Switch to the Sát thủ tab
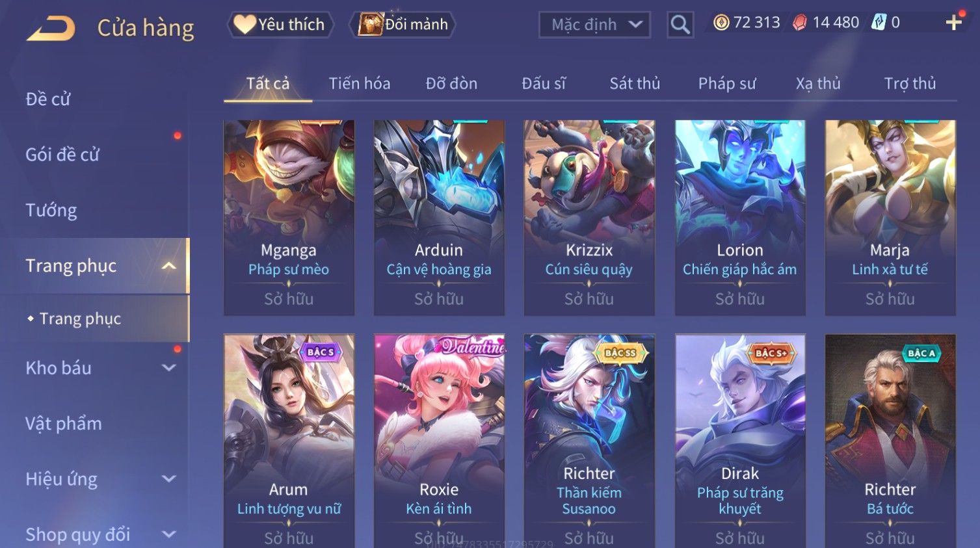This screenshot has height=548, width=980. point(635,83)
